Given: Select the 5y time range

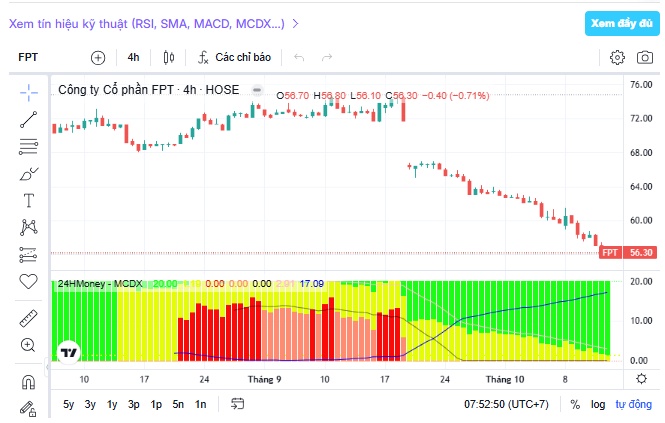Looking at the screenshot, I should pos(68,404).
